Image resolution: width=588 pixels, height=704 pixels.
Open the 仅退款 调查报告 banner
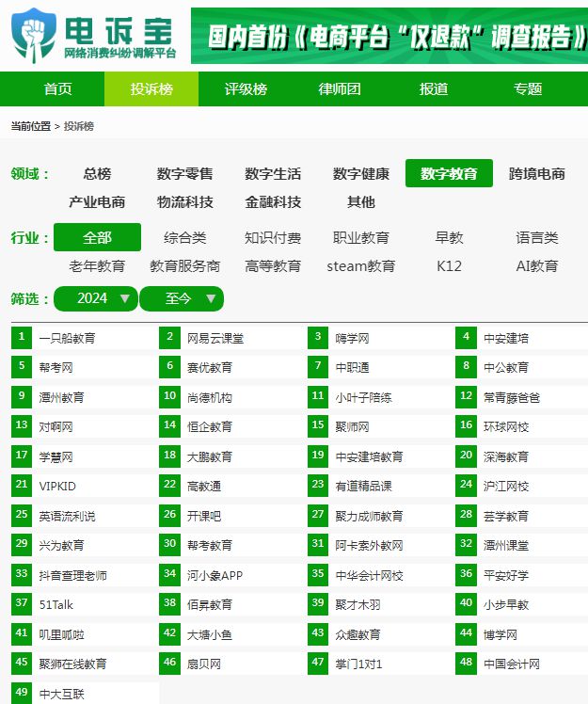tap(389, 36)
